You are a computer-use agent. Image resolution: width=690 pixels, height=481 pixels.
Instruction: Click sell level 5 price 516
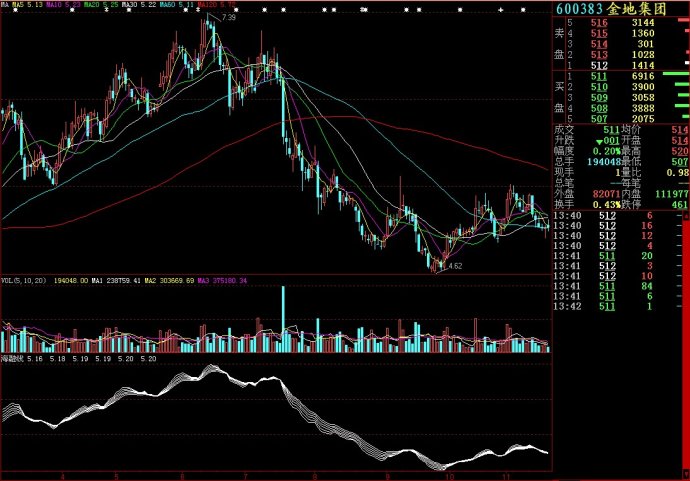[x=599, y=23]
